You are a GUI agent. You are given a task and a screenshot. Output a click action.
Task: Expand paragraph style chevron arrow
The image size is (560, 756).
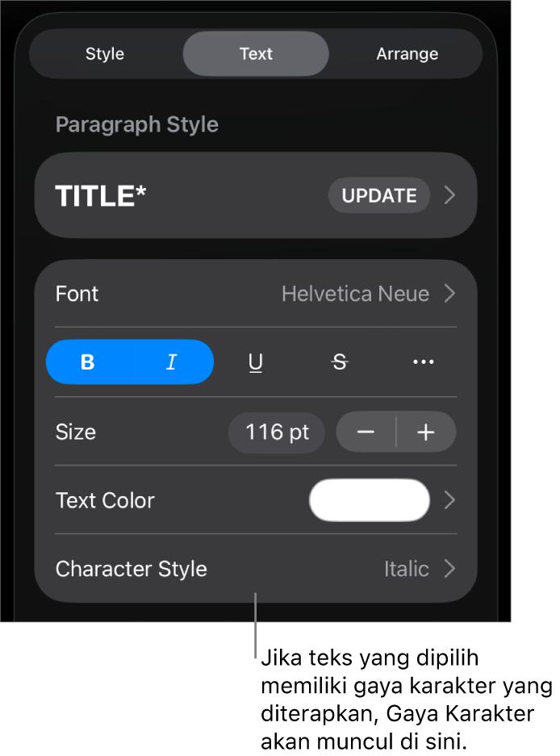(450, 196)
